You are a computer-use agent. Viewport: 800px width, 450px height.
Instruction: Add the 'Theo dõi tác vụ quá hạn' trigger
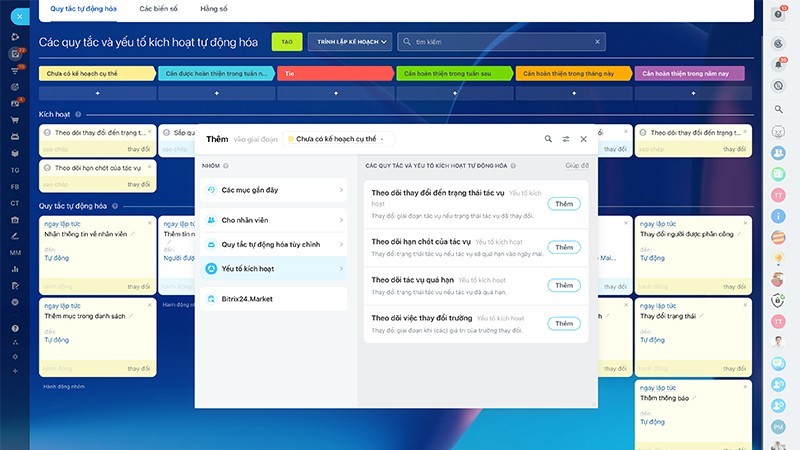564,285
